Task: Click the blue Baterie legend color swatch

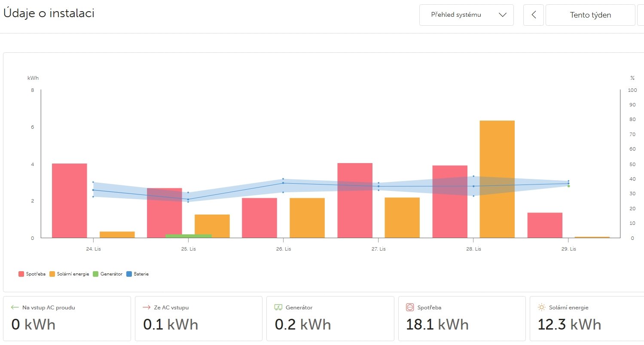Action: point(129,274)
